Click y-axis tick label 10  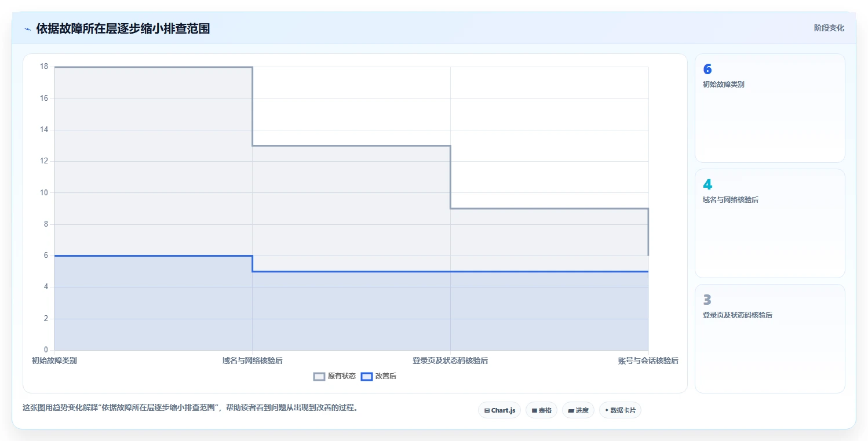[44, 192]
